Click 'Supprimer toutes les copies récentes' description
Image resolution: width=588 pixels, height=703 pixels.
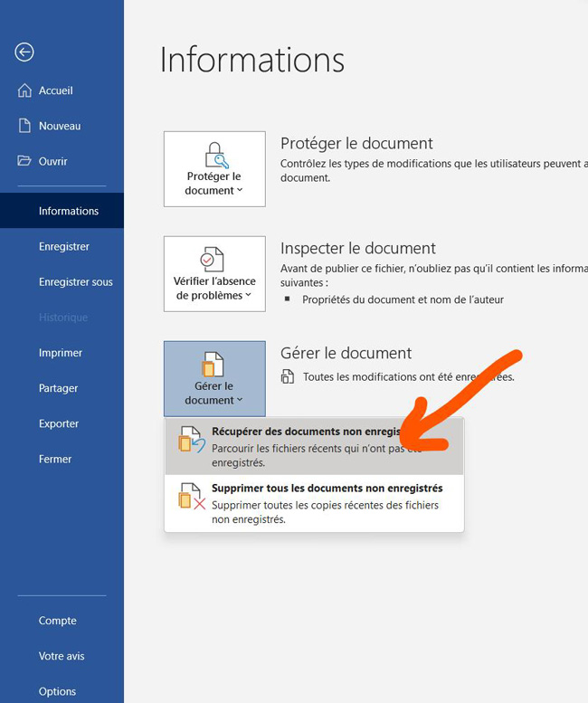pyautogui.click(x=325, y=512)
